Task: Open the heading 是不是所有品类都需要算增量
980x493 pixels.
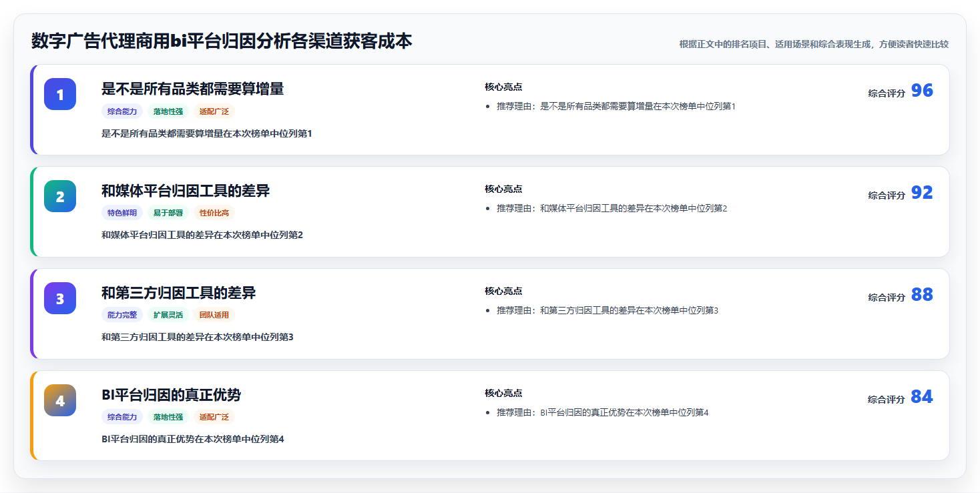Action: (193, 89)
